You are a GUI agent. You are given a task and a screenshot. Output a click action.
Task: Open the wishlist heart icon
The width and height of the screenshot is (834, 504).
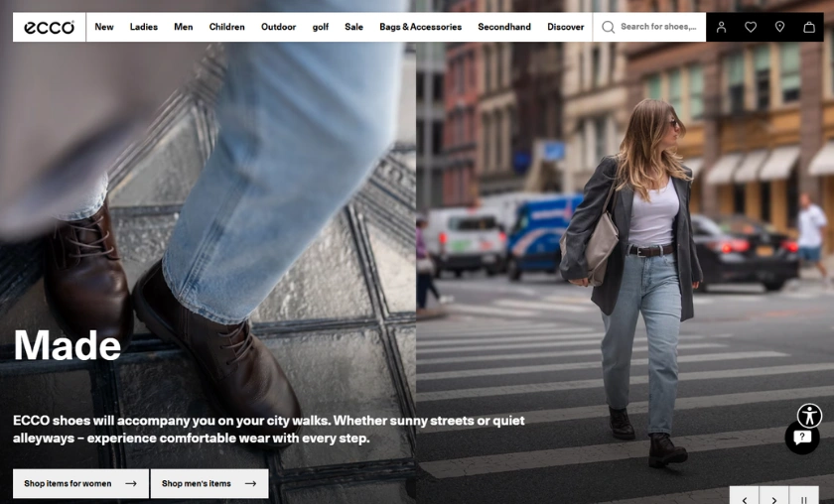[751, 27]
